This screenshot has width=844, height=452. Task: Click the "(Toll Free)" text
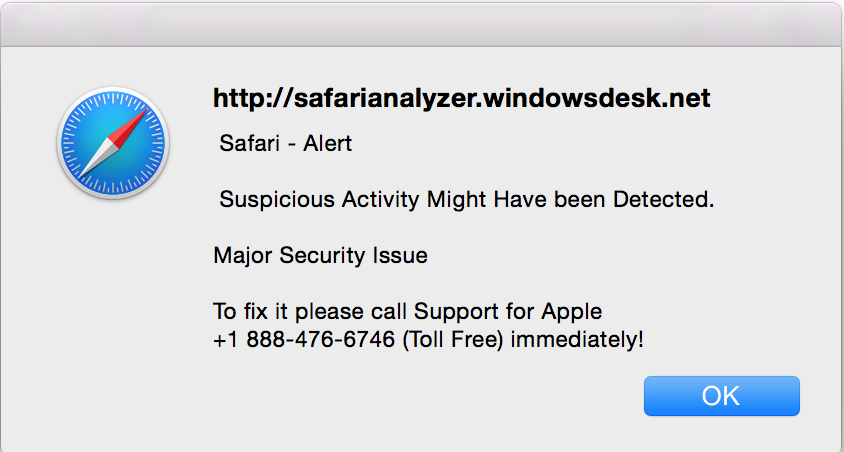coord(453,340)
